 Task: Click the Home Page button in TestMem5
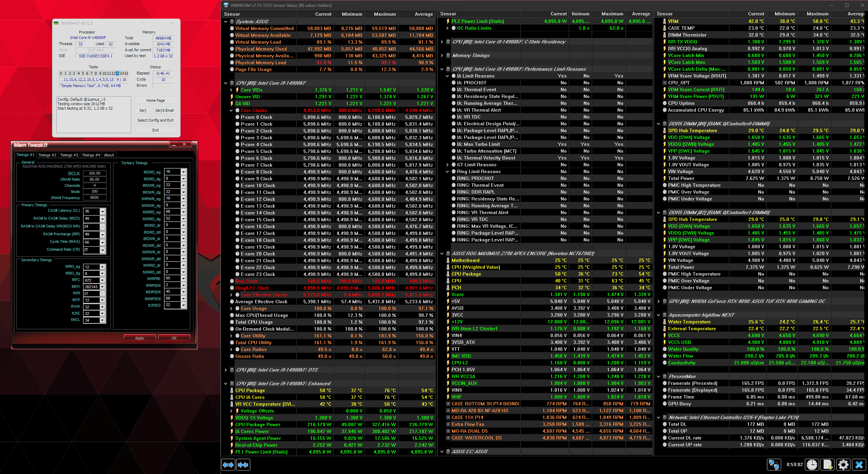click(155, 100)
